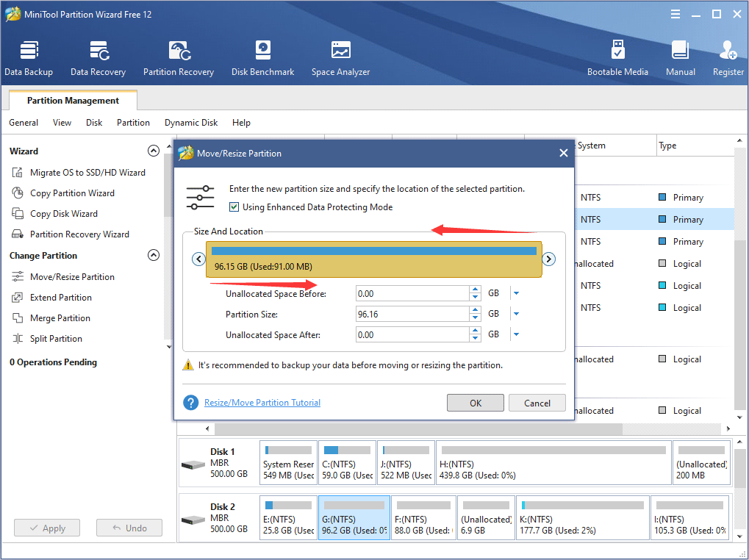Open the Manual
Screen dimensions: 749x560
(680, 58)
